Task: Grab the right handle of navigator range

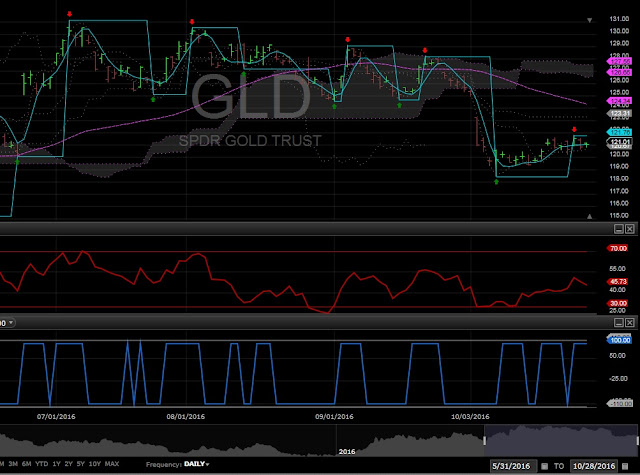Action: tap(638, 441)
